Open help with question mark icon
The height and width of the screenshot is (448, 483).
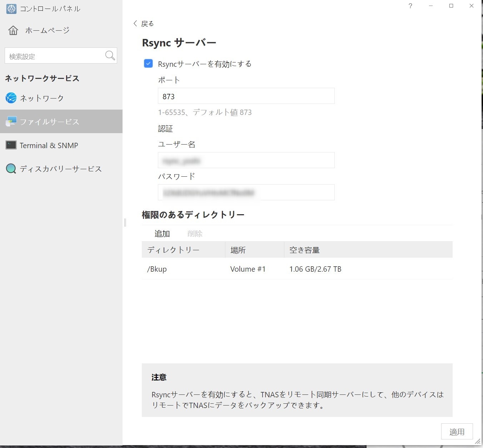click(410, 6)
